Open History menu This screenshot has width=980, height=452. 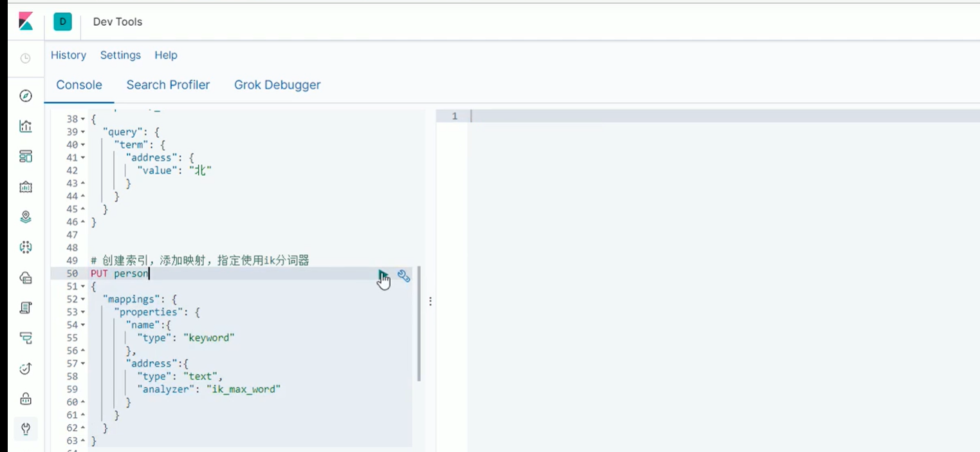point(68,55)
